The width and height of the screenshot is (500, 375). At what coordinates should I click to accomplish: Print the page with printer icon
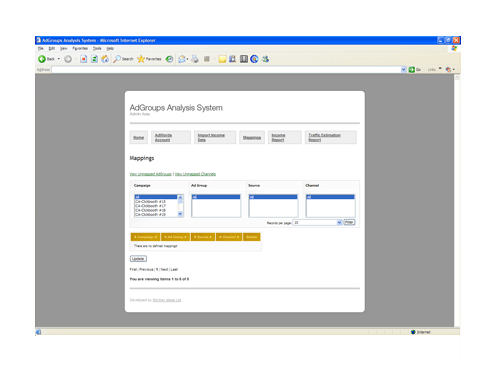(195, 59)
